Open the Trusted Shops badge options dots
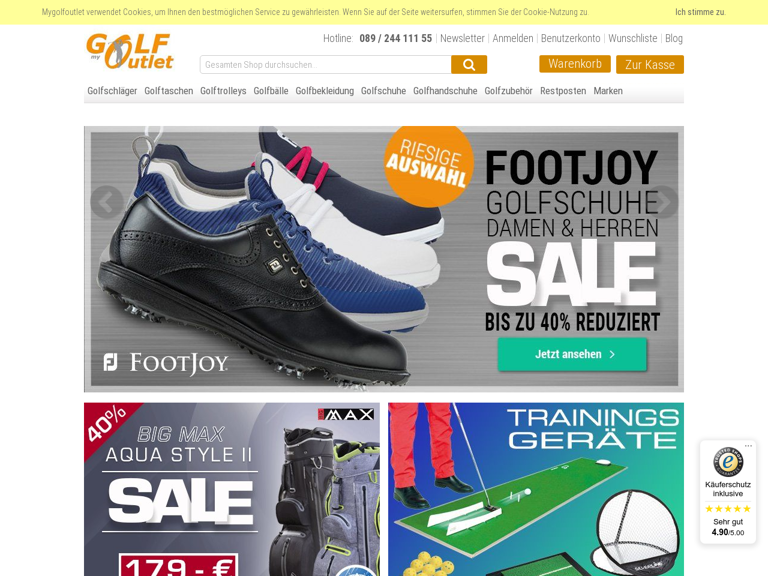The image size is (768, 576). coord(748,446)
